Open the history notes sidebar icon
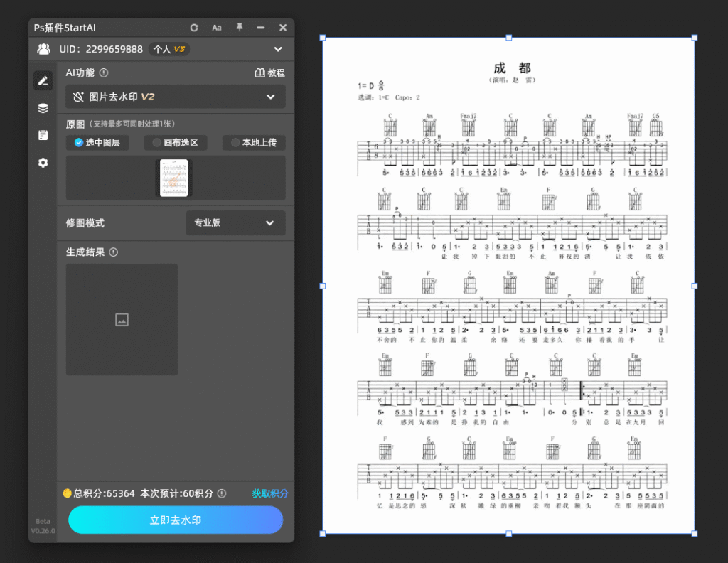728x563 pixels. pyautogui.click(x=43, y=135)
